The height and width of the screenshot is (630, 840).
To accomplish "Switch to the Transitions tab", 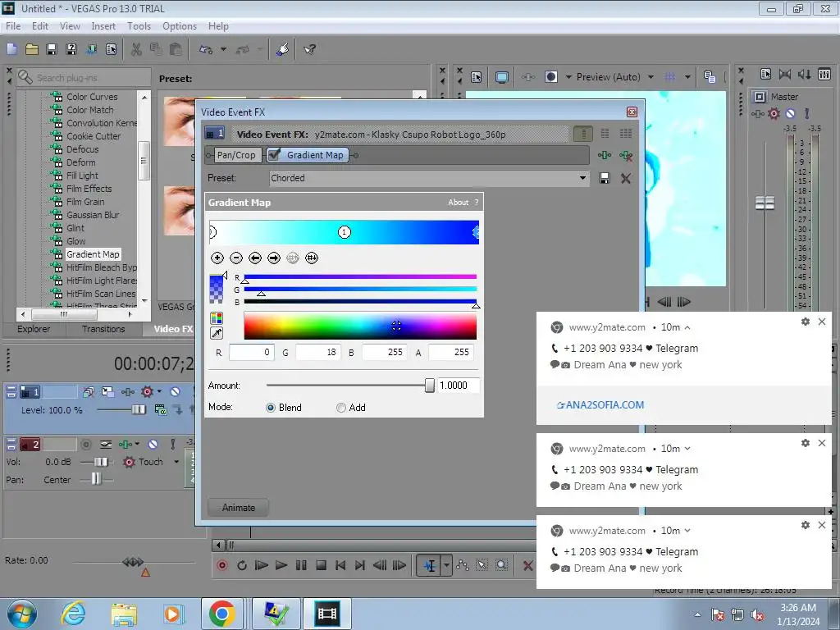I will (x=103, y=329).
